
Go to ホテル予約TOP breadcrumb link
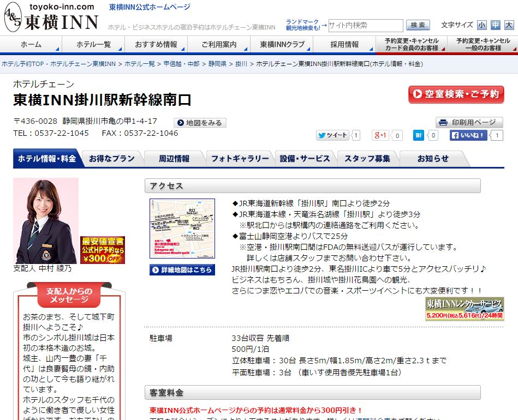pyautogui.click(x=58, y=64)
